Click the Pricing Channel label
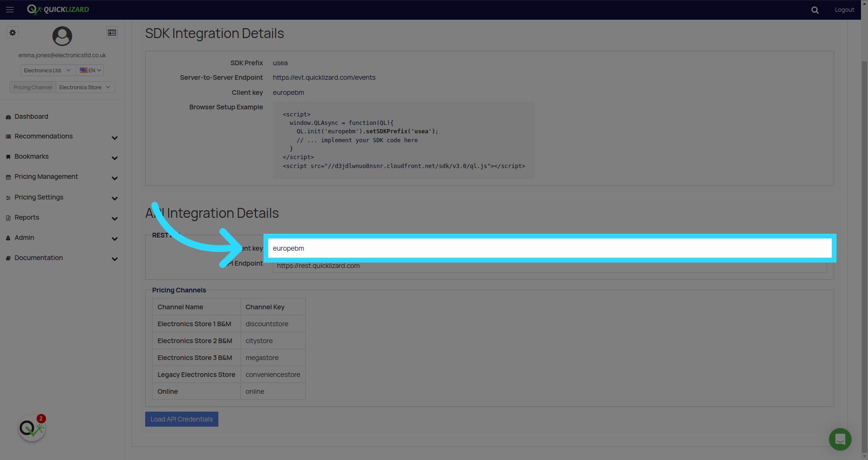This screenshot has width=868, height=460. tap(33, 87)
